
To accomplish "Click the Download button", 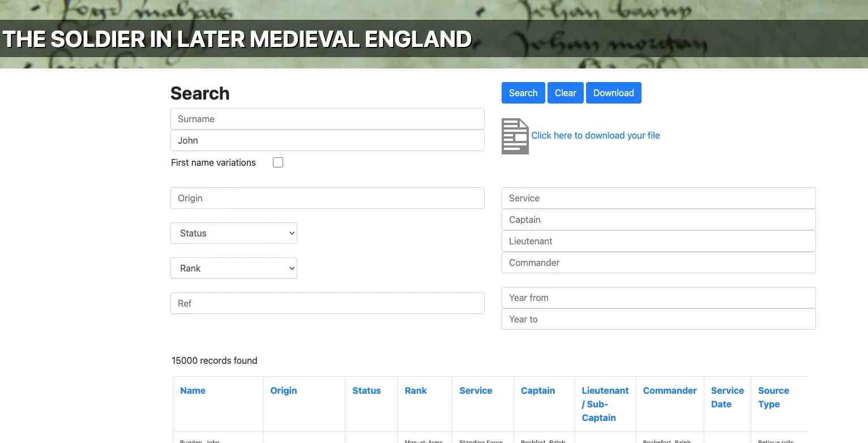I will [x=614, y=93].
